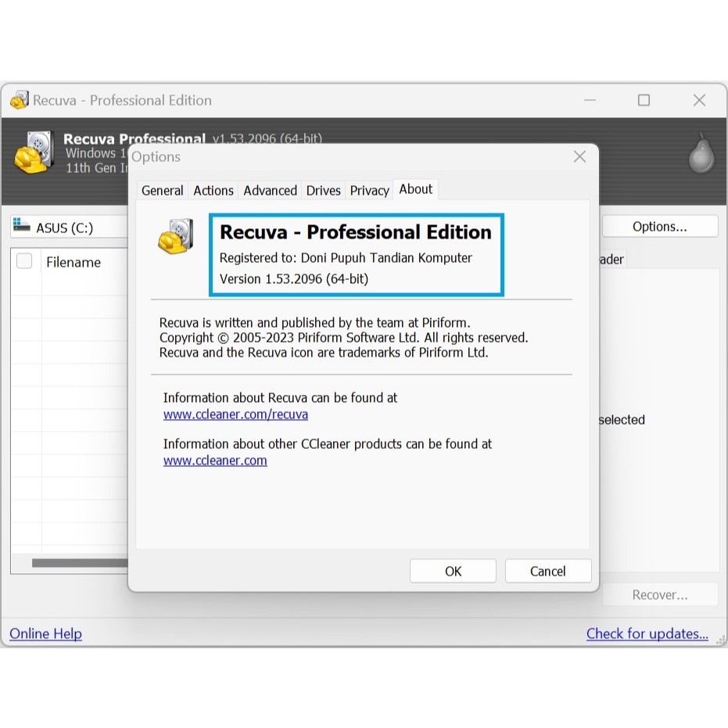
Task: Click the partially hidden 'ader' tab in main window
Action: click(612, 260)
